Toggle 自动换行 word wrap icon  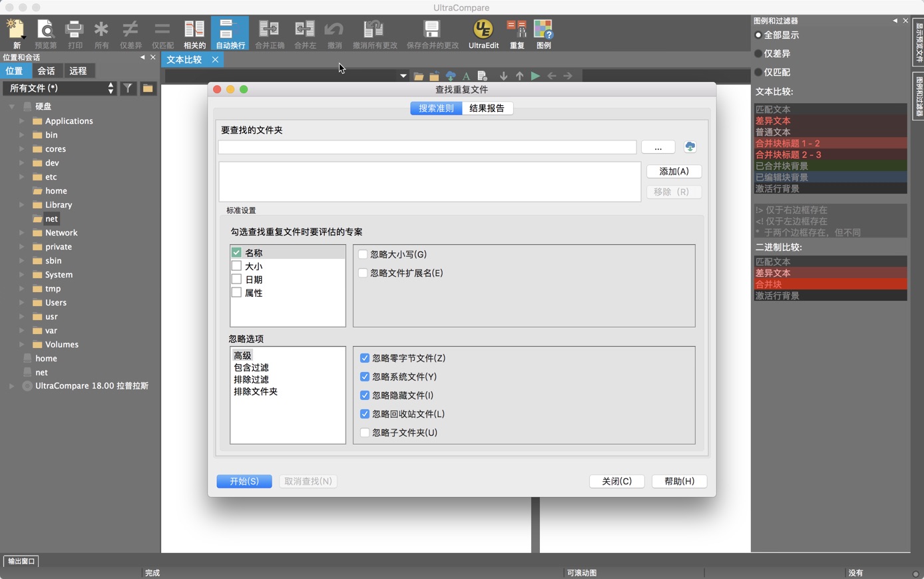tap(230, 33)
